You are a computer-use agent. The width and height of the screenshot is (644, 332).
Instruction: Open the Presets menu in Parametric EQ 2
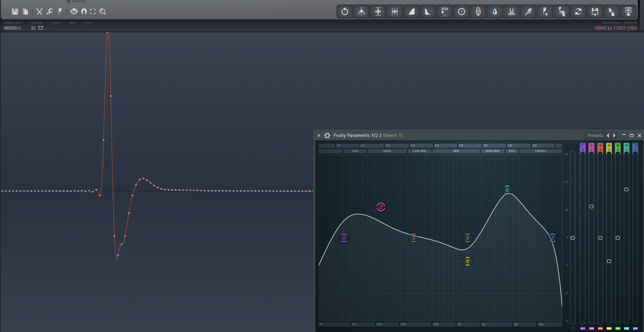click(595, 135)
